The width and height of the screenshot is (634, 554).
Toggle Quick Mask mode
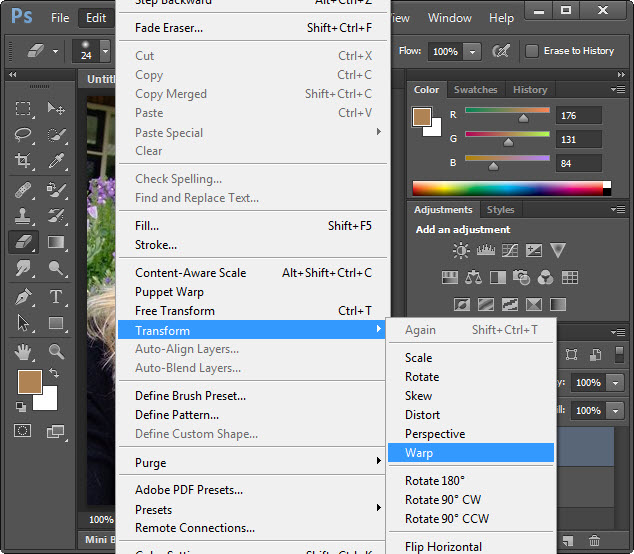(x=23, y=430)
